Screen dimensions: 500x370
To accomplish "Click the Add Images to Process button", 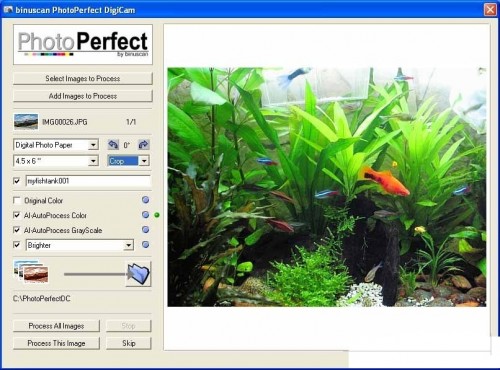I will click(x=83, y=96).
